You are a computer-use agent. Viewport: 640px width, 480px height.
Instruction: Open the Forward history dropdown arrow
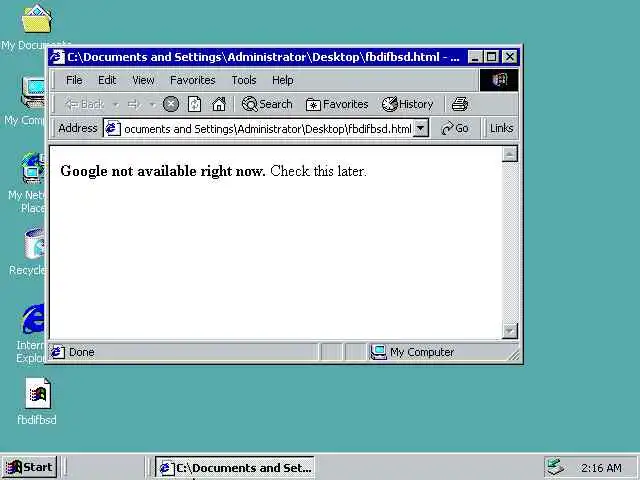tap(152, 105)
